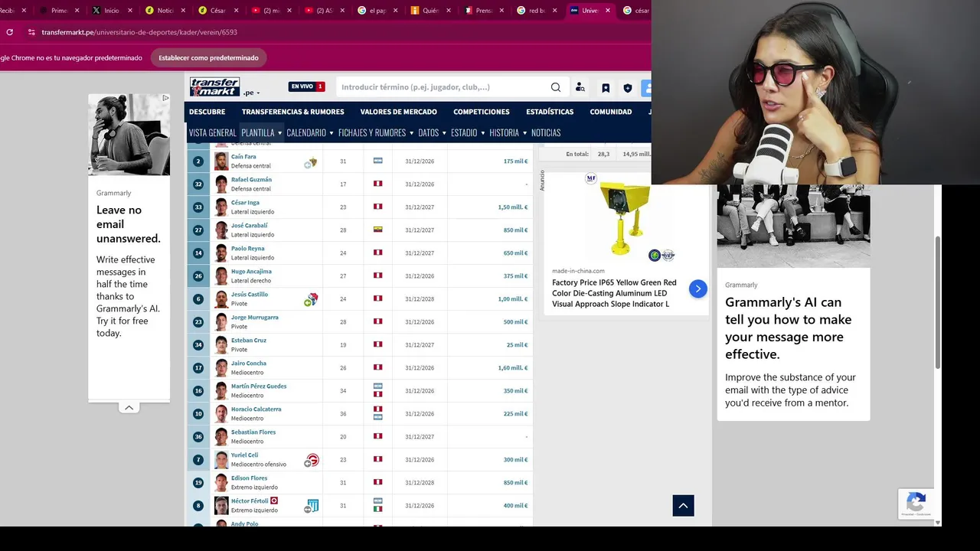Click the AdChoices icon on left ad

(165, 98)
